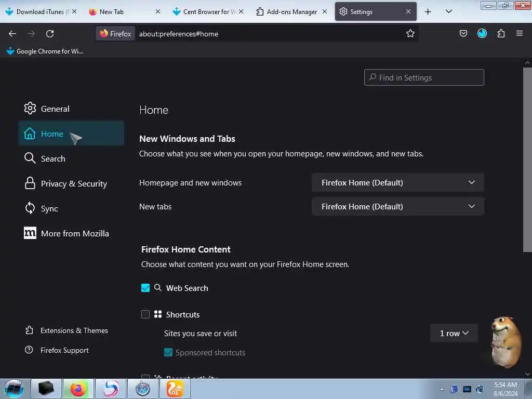Screen dimensions: 532x399
Task: Open the Search settings category
Action: 71,158
